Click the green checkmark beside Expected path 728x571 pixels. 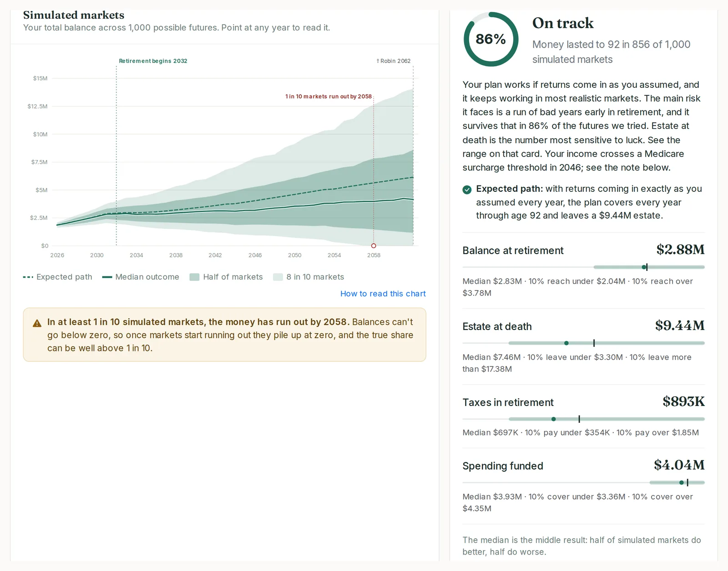[x=467, y=190]
